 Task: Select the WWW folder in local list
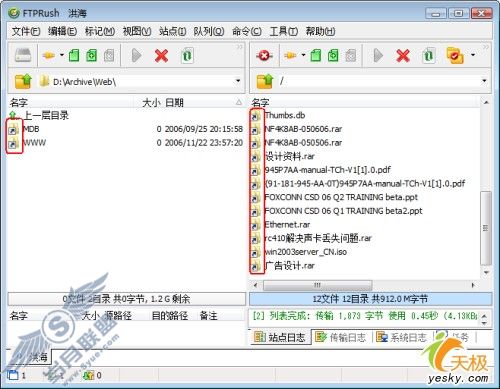tap(35, 143)
